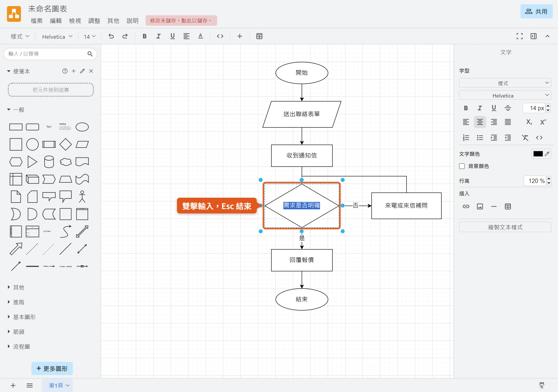This screenshot has height=392, width=558.
Task: Toggle the format side panel icon
Action: 533,36
